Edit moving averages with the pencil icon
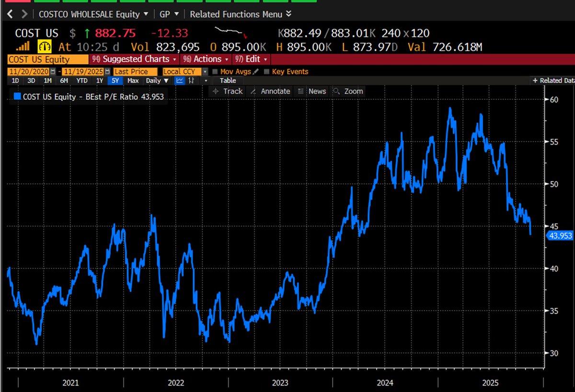Screen dimensions: 575x392 [x=256, y=71]
